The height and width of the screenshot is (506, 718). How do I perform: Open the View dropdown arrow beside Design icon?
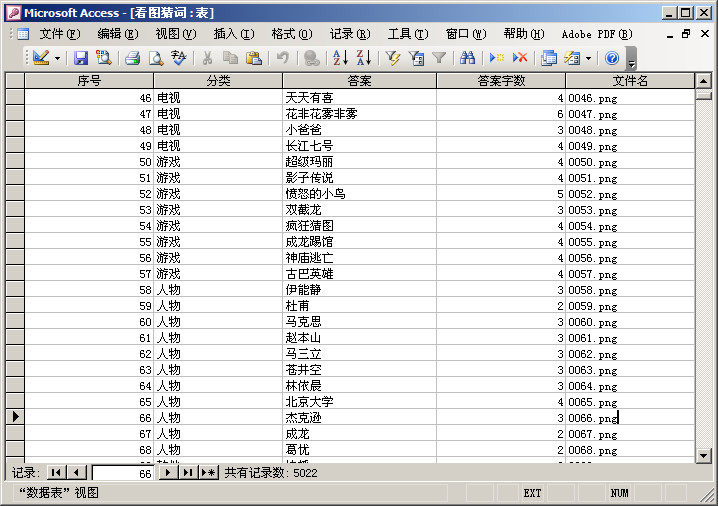pos(57,58)
